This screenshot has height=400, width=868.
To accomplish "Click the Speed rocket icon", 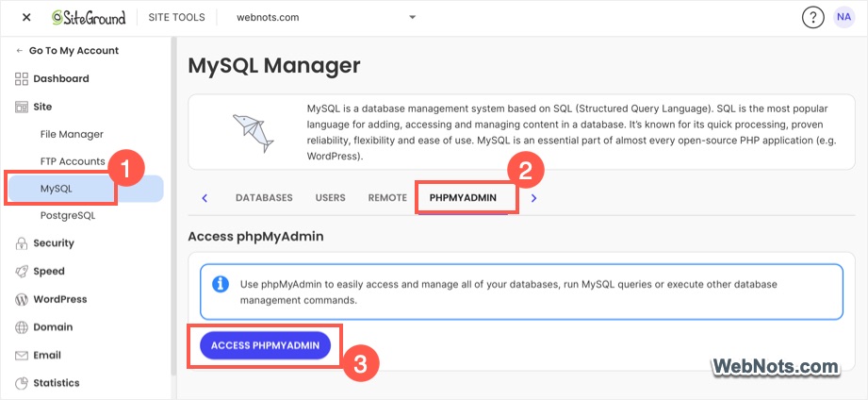I will [21, 271].
